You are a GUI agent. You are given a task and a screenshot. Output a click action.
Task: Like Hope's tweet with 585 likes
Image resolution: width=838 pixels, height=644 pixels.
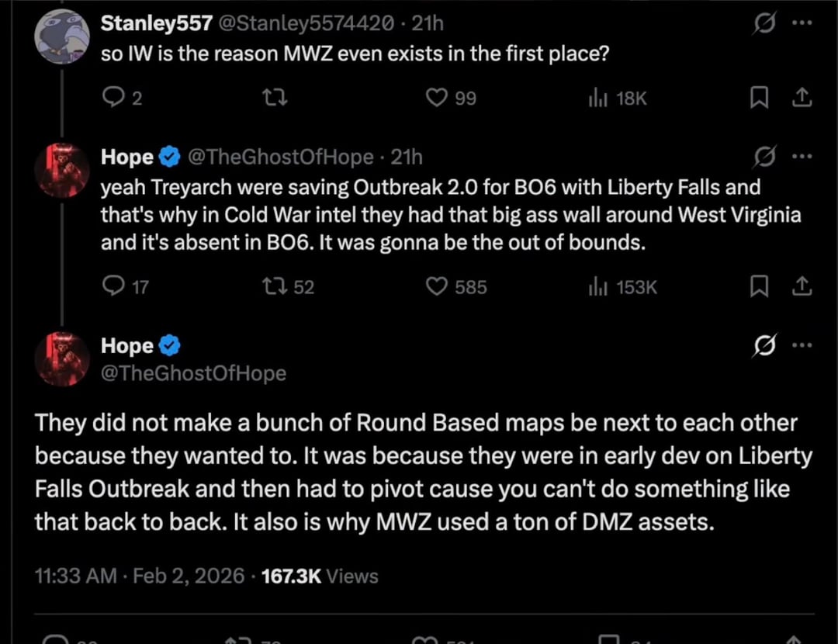(438, 287)
